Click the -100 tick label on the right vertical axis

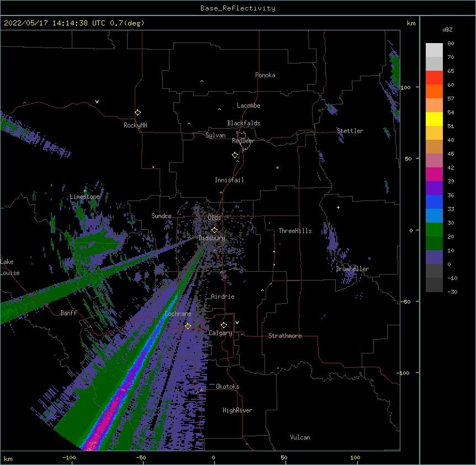(x=404, y=373)
